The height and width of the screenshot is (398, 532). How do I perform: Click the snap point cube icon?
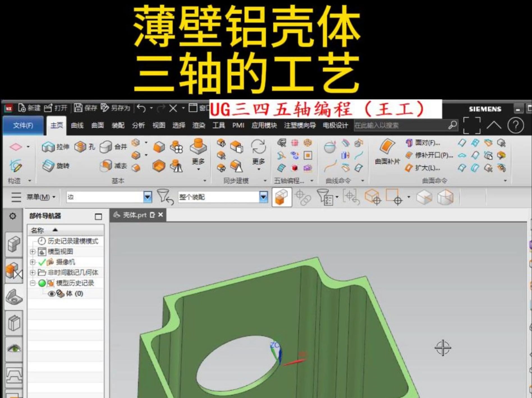(x=373, y=197)
